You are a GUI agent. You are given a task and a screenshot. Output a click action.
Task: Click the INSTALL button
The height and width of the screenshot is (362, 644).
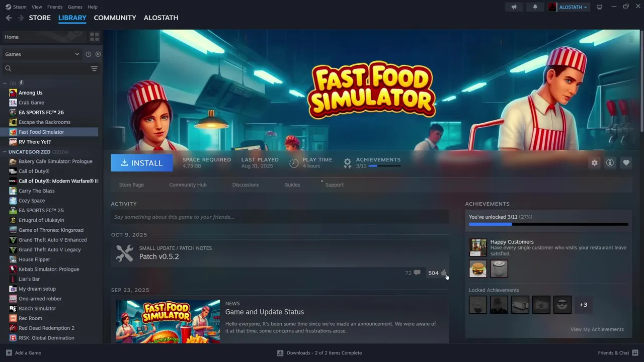pyautogui.click(x=142, y=163)
